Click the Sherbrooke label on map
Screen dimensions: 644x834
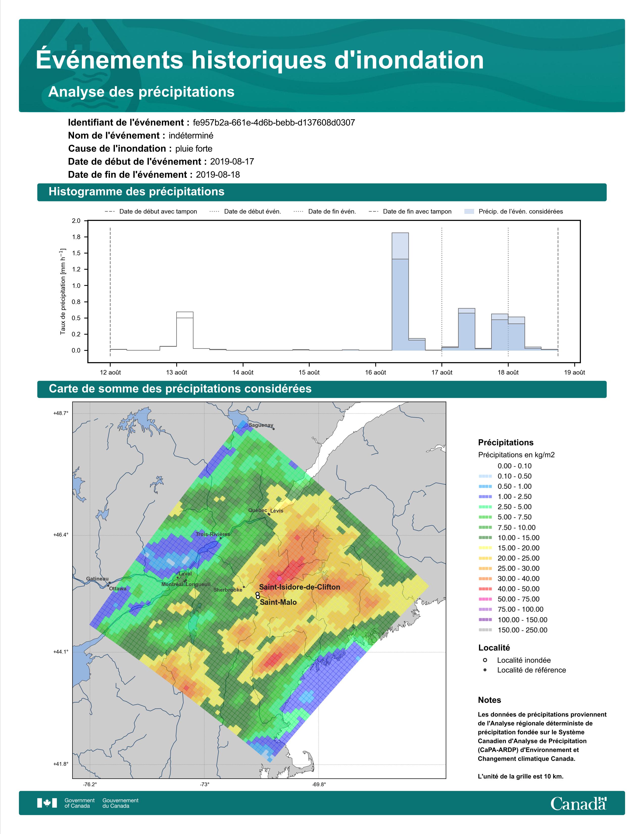(228, 590)
